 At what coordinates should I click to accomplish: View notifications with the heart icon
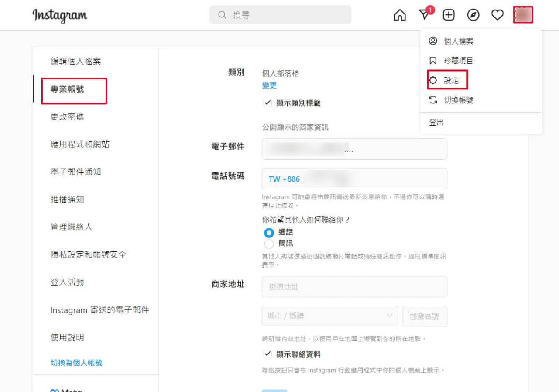click(497, 14)
